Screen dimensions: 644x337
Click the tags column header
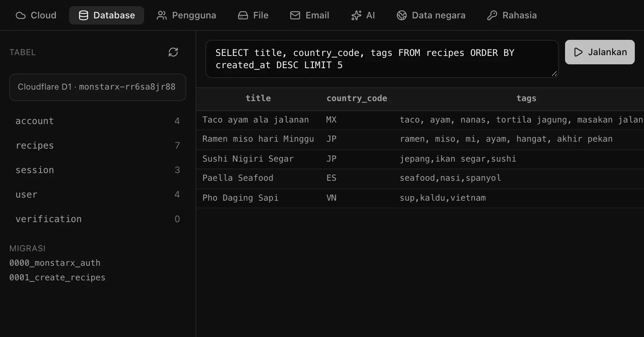pos(526,98)
